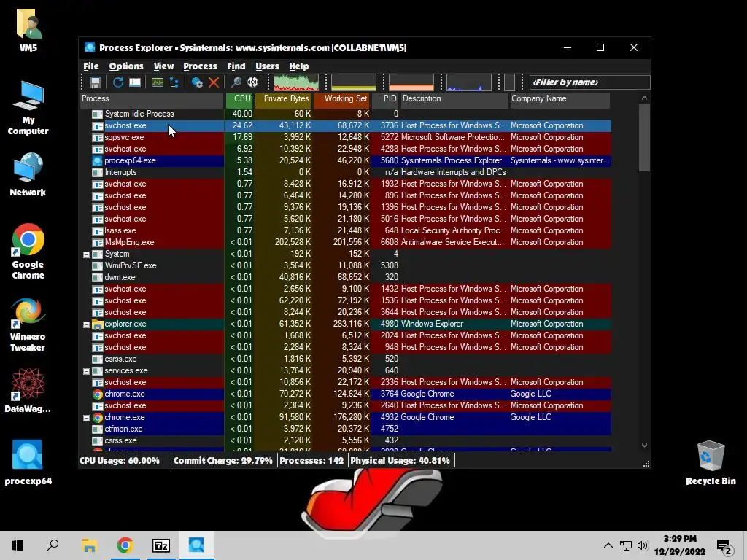The height and width of the screenshot is (560, 747).
Task: Open the yellow commit history graph
Action: (x=354, y=82)
